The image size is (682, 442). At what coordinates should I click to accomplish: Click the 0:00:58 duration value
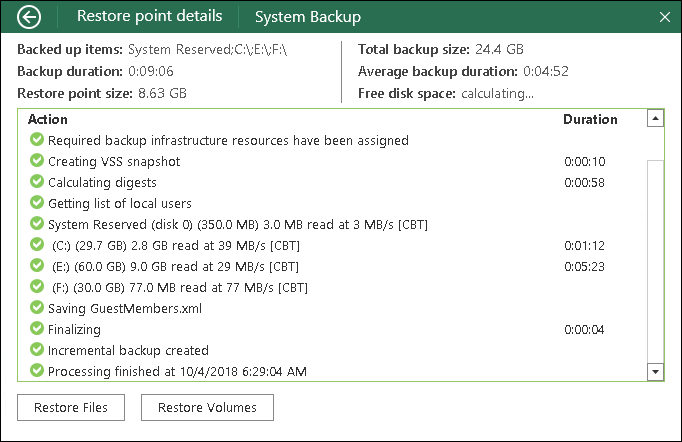click(585, 182)
